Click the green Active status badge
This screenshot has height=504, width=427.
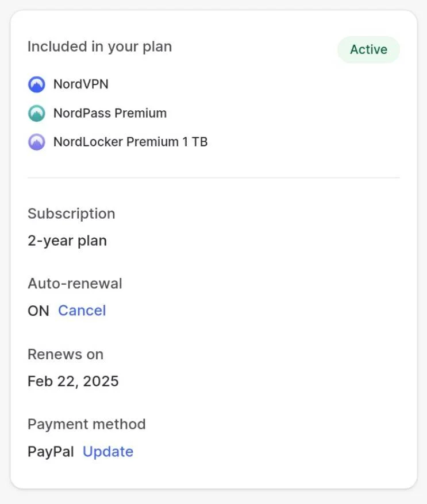(368, 49)
